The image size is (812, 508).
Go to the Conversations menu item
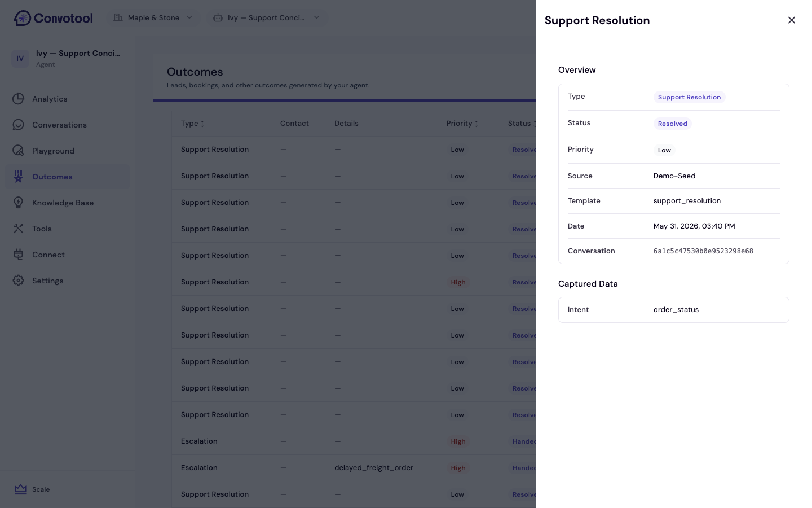[x=67, y=125]
